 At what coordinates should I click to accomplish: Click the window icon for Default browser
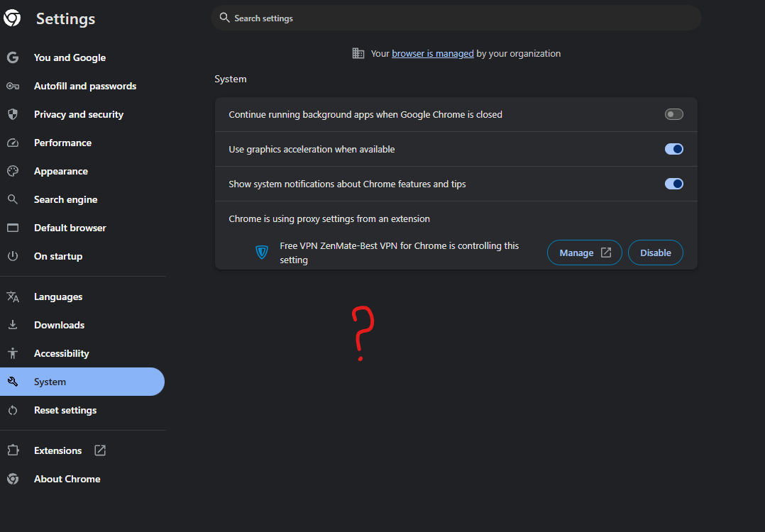click(x=13, y=228)
